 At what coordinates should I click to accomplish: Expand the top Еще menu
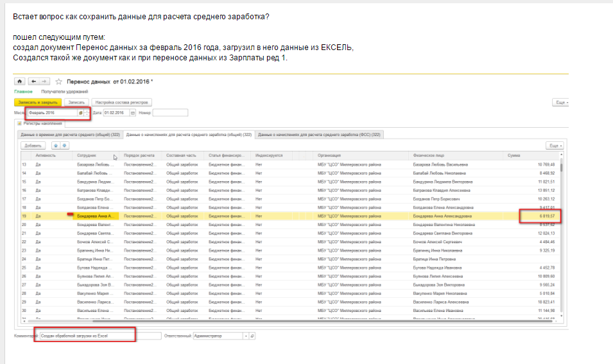[x=560, y=102]
